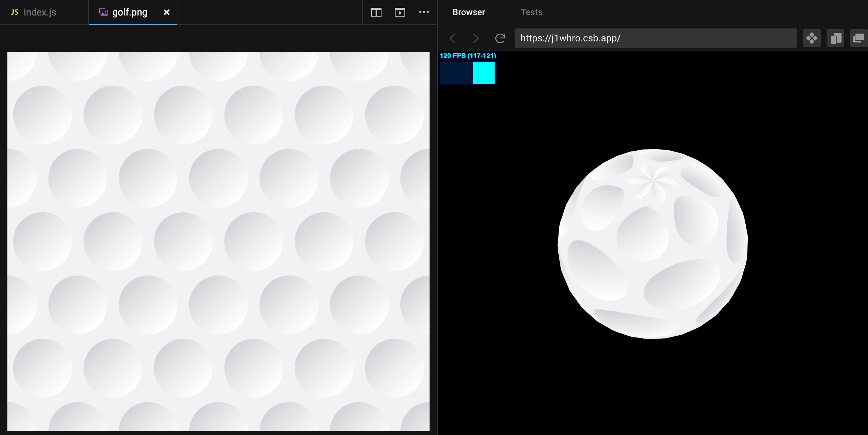Click the golf.png dimple texture image

pyautogui.click(x=218, y=241)
